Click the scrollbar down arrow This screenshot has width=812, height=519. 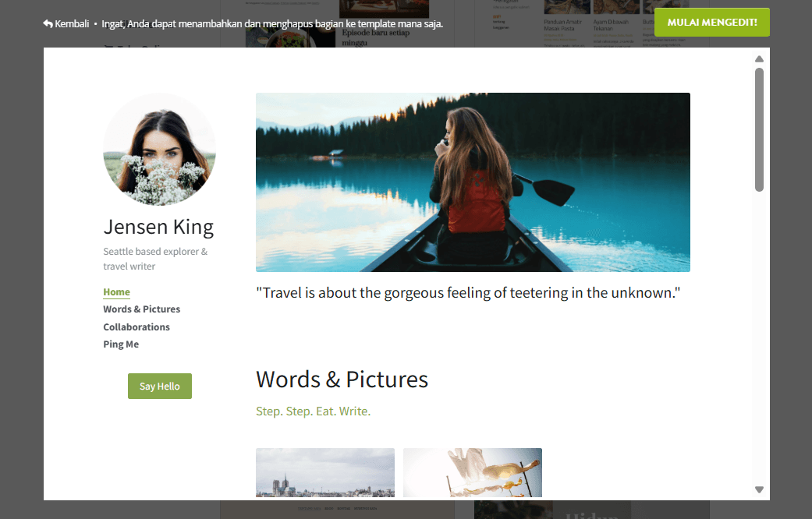click(759, 489)
